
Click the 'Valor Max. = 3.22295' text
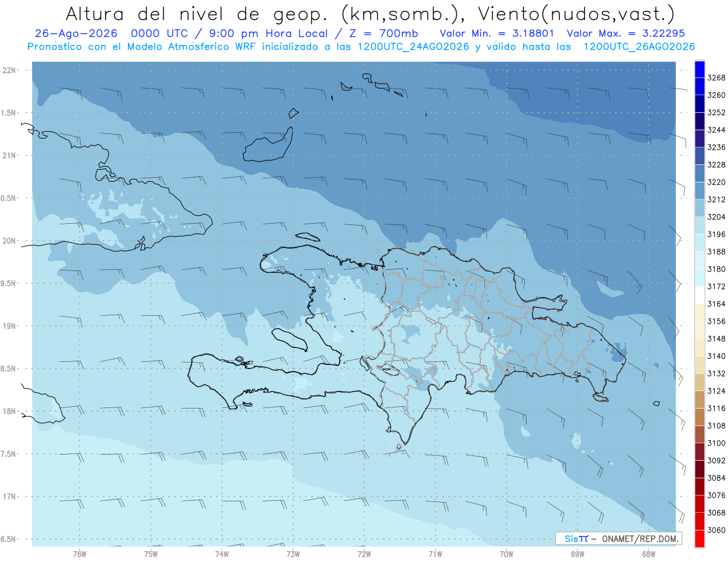[626, 33]
